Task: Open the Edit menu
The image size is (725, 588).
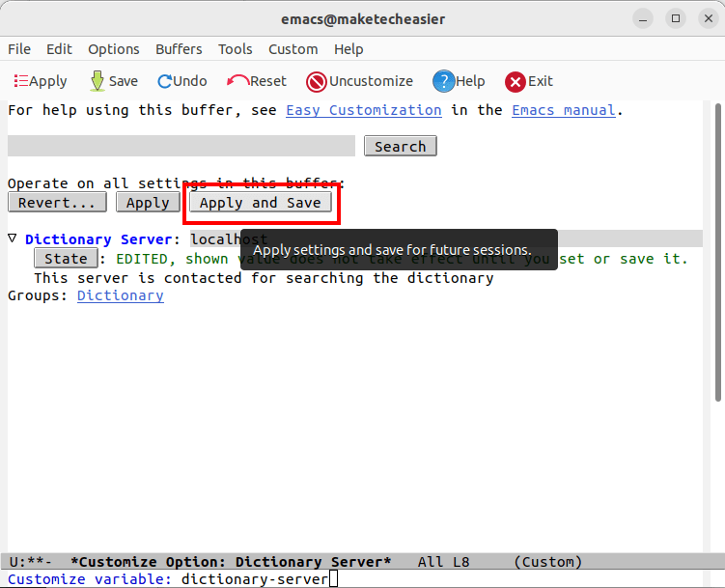Action: (59, 49)
